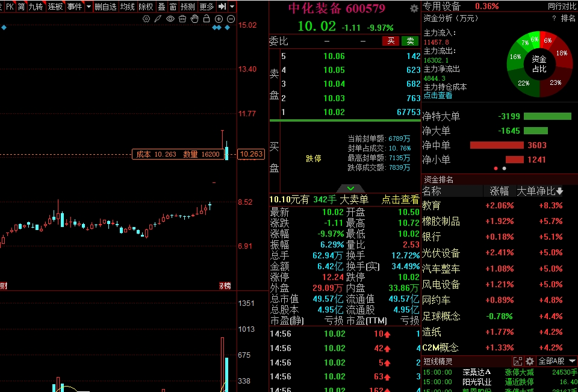Zoom in with the plus circle icon
Viewport: 578px width, 392px height.
(219, 19)
